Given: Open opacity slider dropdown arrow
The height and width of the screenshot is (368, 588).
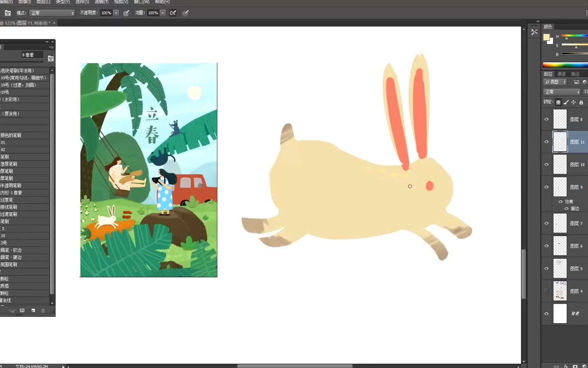Looking at the screenshot, I should [116, 13].
